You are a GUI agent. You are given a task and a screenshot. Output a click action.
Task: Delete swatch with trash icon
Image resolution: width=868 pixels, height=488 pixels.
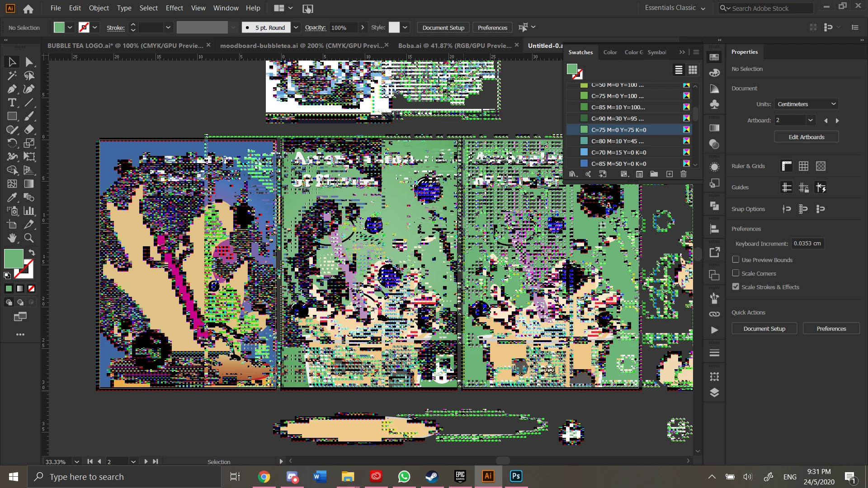683,174
